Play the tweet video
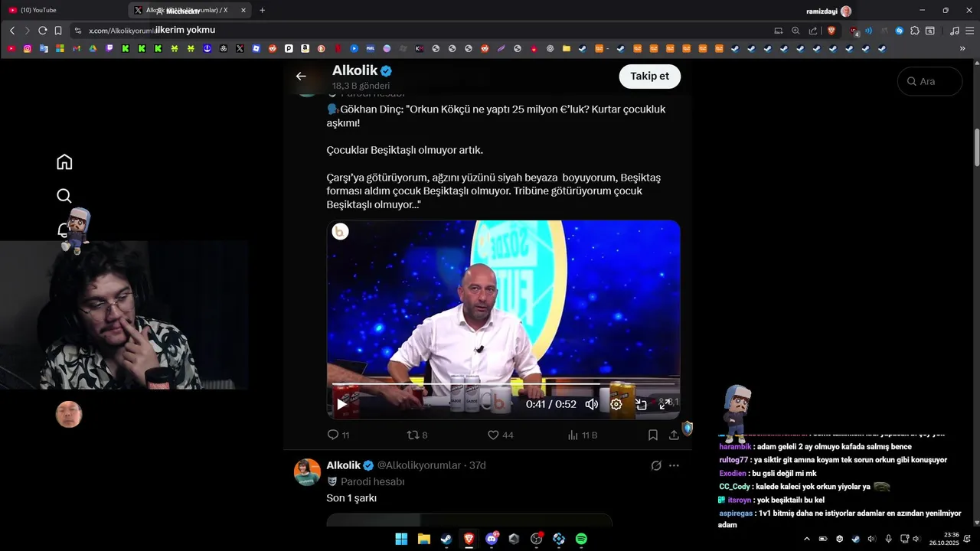The width and height of the screenshot is (980, 551). 341,404
